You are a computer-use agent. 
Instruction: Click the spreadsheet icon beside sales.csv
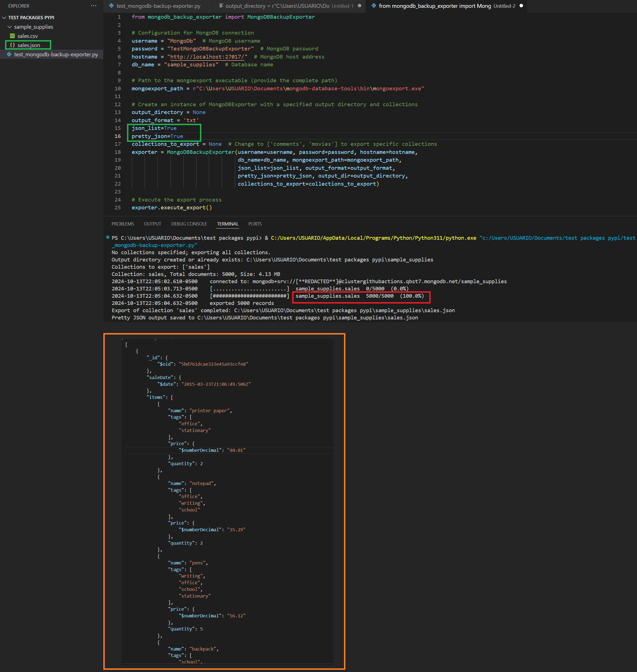13,36
